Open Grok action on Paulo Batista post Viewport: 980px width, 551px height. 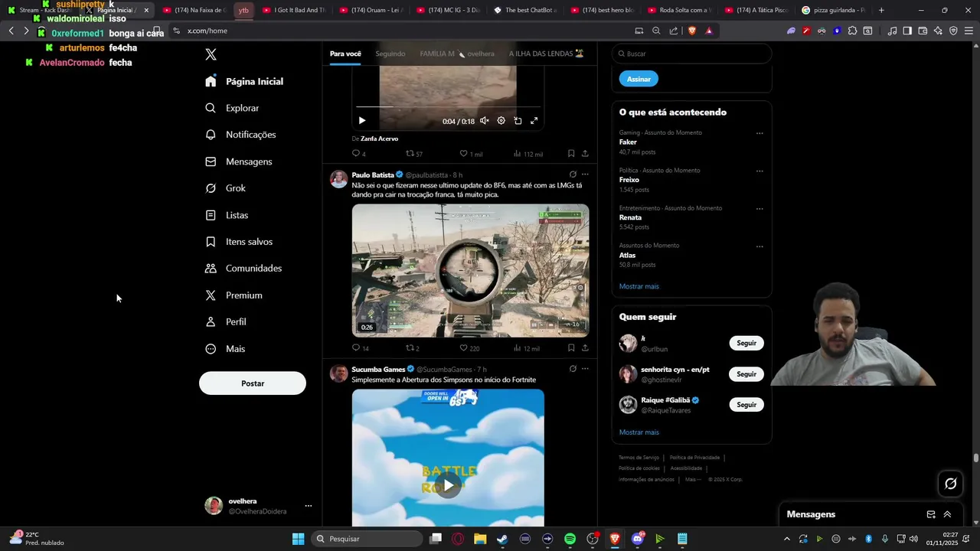click(573, 174)
